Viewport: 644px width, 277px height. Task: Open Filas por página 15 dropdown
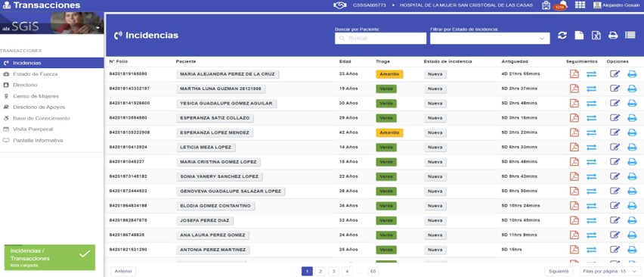[609, 271]
